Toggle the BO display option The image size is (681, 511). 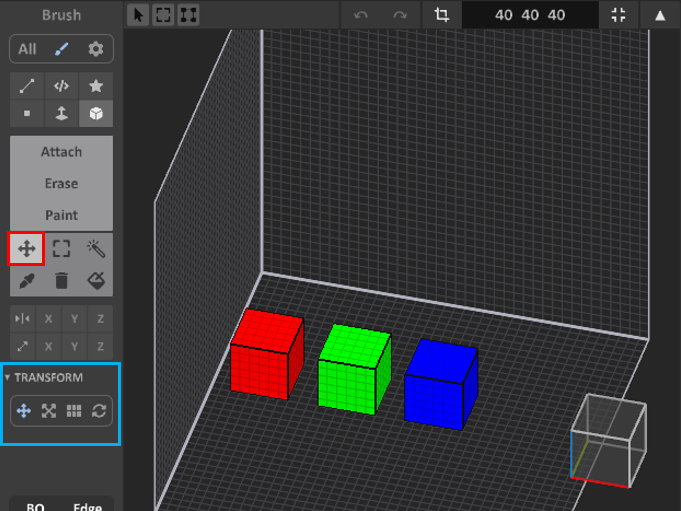click(x=35, y=507)
